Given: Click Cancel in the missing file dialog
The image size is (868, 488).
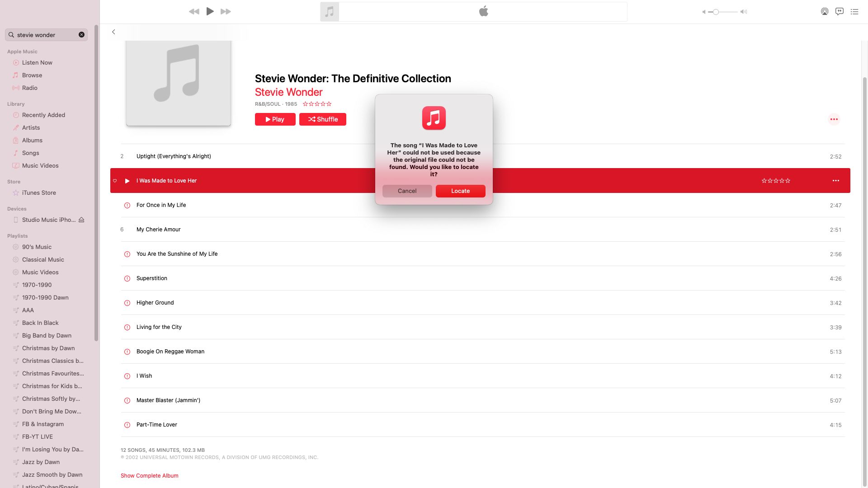Looking at the screenshot, I should [407, 191].
